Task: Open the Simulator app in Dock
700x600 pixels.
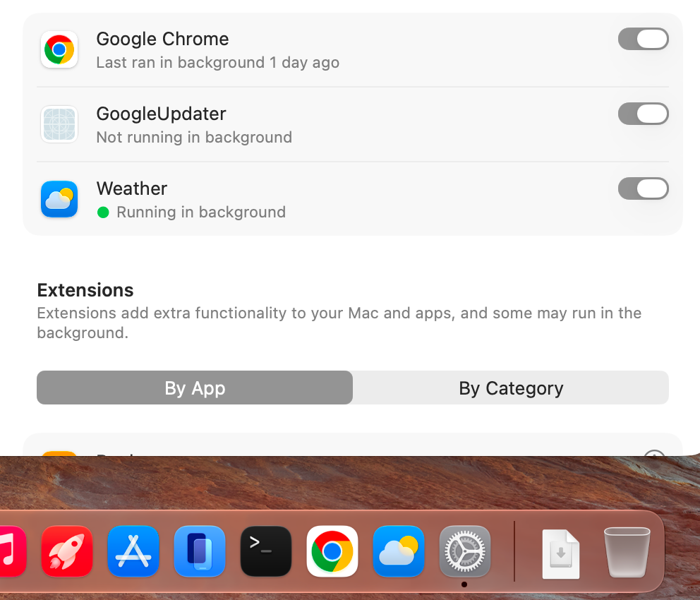Action: (x=200, y=551)
